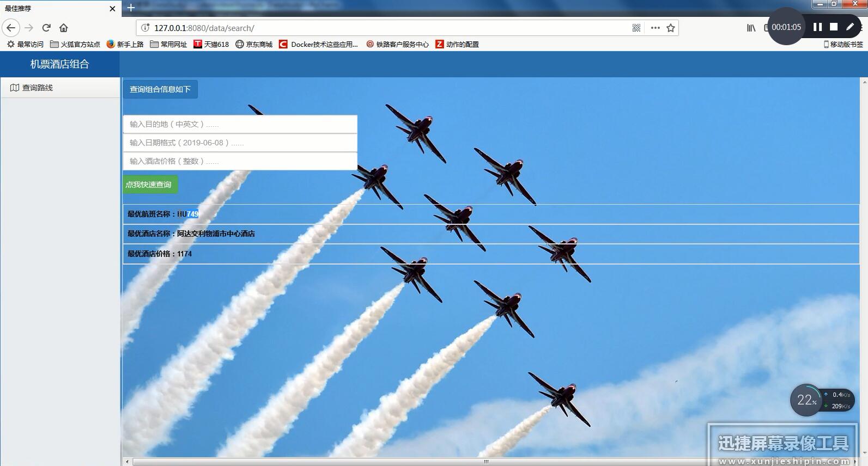This screenshot has height=466, width=868.
Task: Pause the screen recording
Action: (x=817, y=27)
